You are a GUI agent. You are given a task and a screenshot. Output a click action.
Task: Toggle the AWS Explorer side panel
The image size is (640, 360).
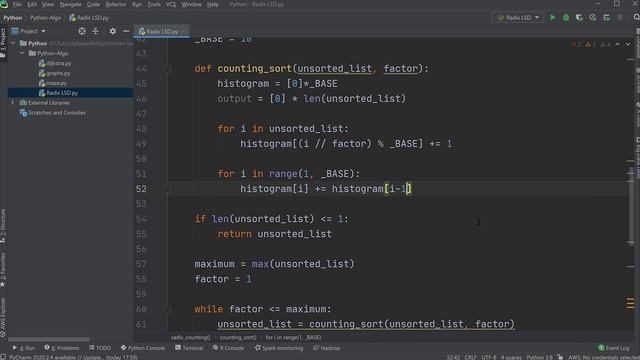click(x=3, y=317)
